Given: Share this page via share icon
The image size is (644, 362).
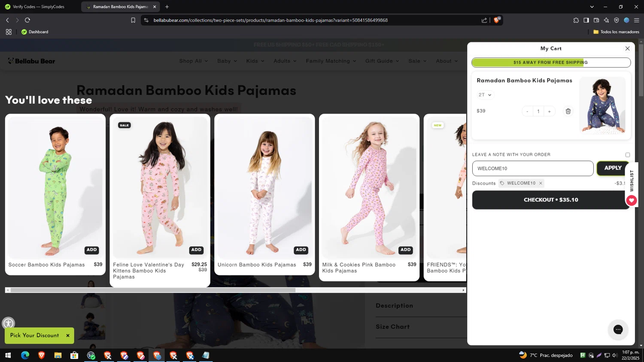Looking at the screenshot, I should (484, 20).
